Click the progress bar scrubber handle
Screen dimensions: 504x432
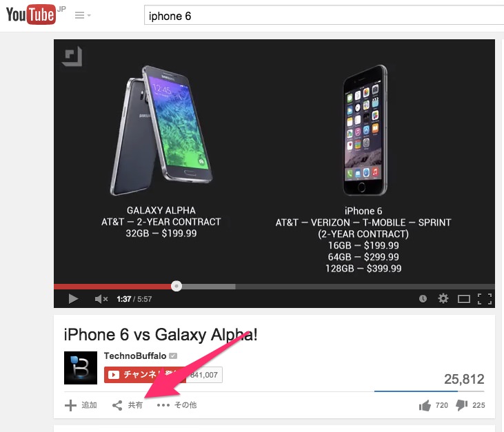point(177,286)
